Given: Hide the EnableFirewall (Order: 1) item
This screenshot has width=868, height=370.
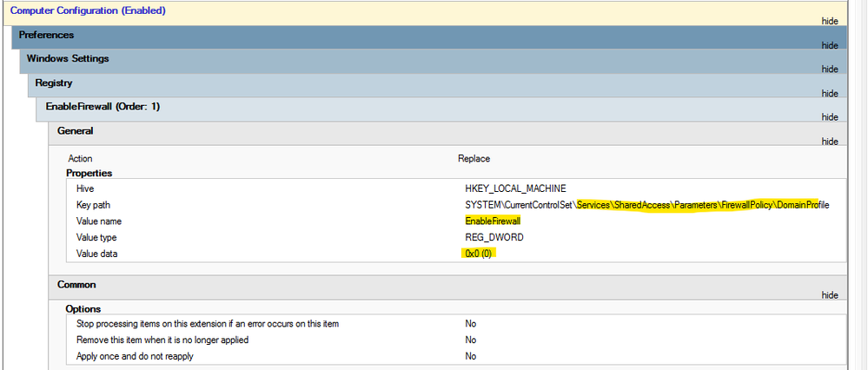Looking at the screenshot, I should click(829, 117).
